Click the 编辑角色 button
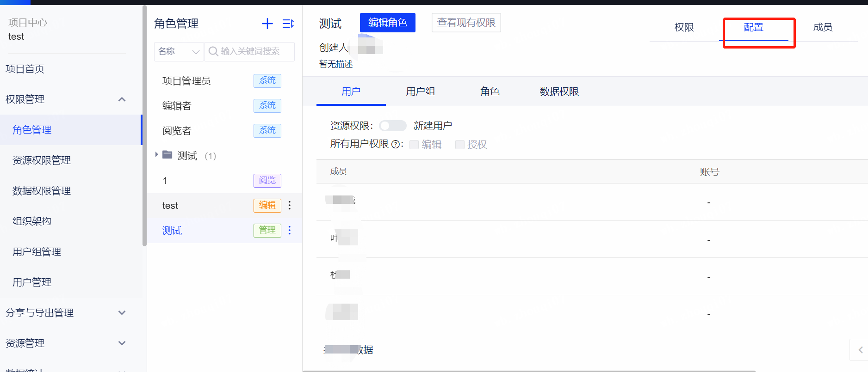The width and height of the screenshot is (868, 372). click(x=388, y=23)
